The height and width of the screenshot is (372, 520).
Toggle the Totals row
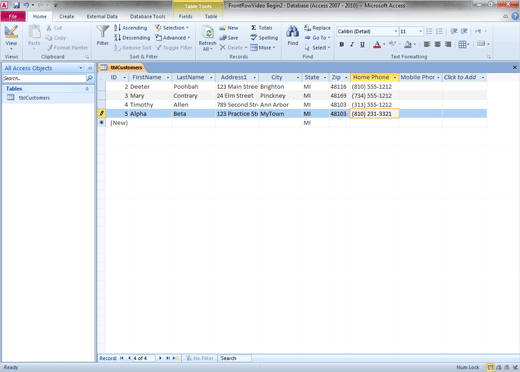(262, 28)
